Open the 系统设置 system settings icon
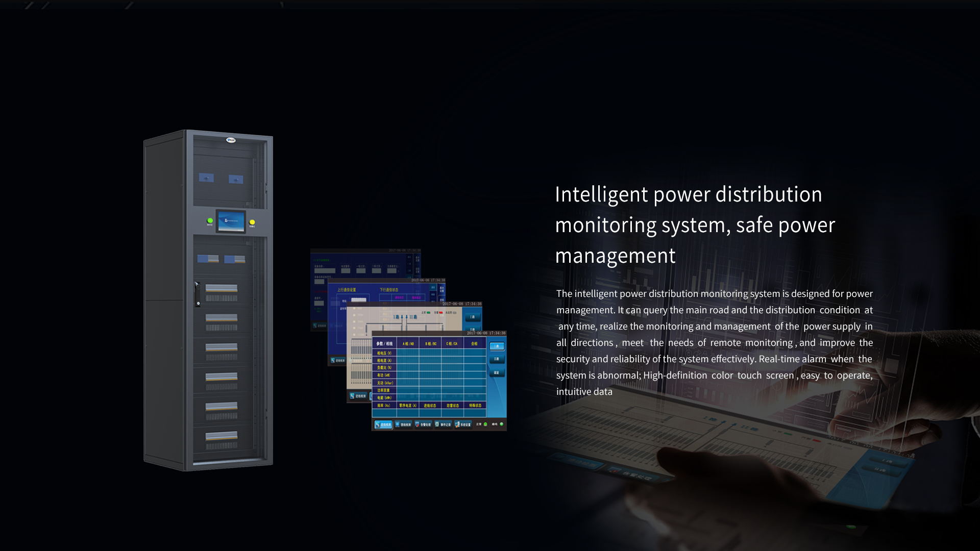Screen dimensions: 980x551 [x=463, y=424]
